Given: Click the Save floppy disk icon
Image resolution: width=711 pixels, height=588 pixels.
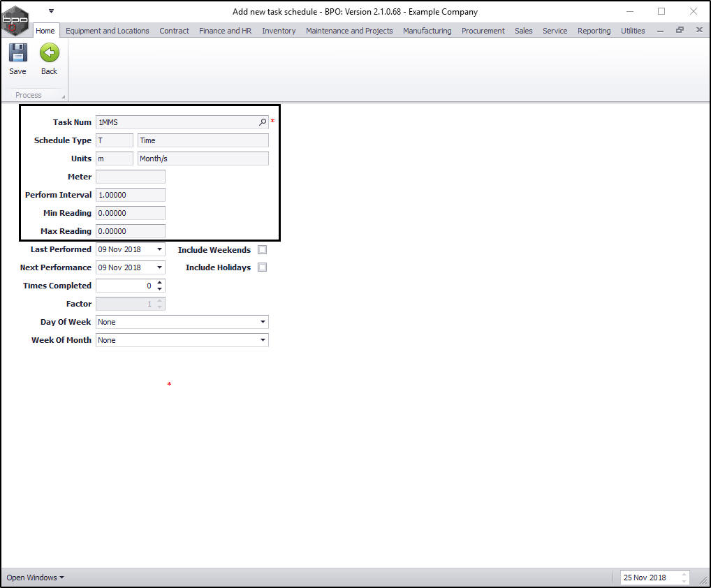Looking at the screenshot, I should [x=17, y=52].
